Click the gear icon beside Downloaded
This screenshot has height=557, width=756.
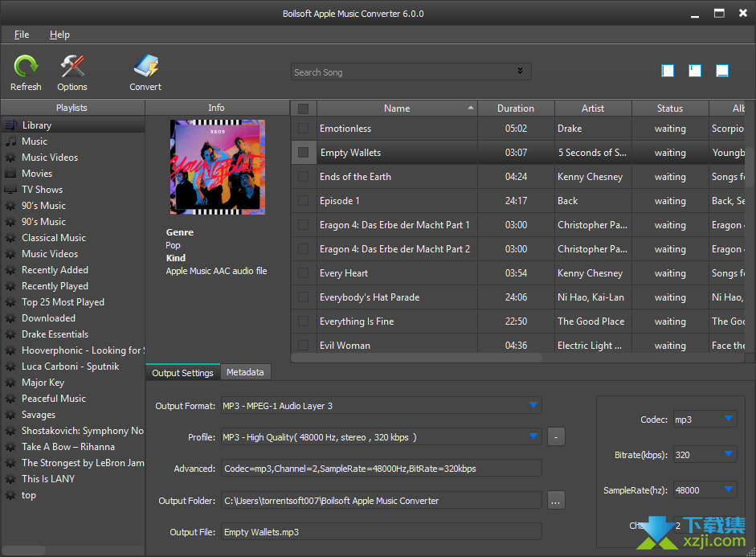click(x=10, y=318)
